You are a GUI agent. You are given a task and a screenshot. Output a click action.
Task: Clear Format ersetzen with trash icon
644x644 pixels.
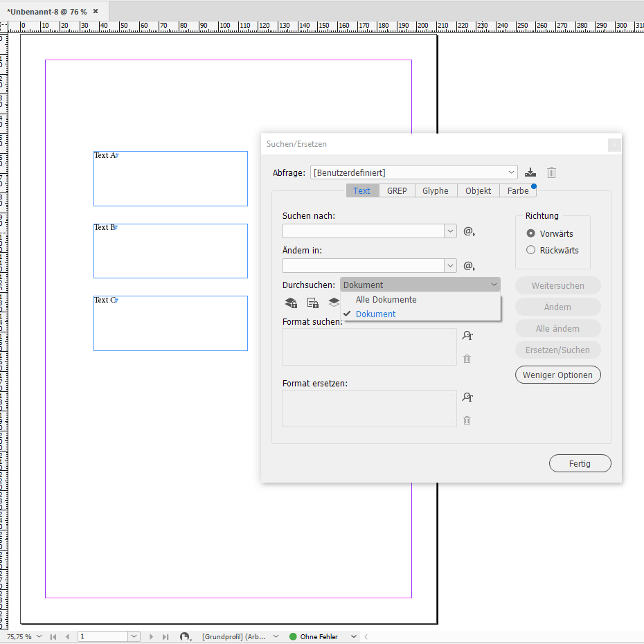tap(467, 420)
